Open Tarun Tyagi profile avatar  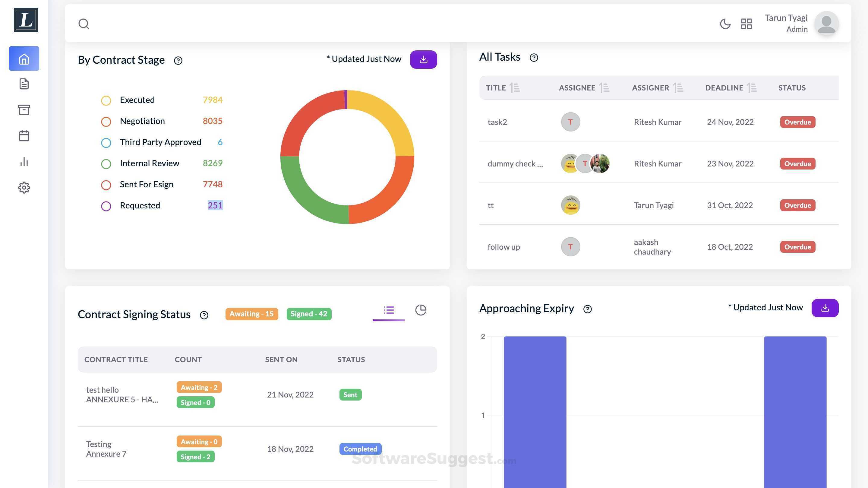pos(826,24)
